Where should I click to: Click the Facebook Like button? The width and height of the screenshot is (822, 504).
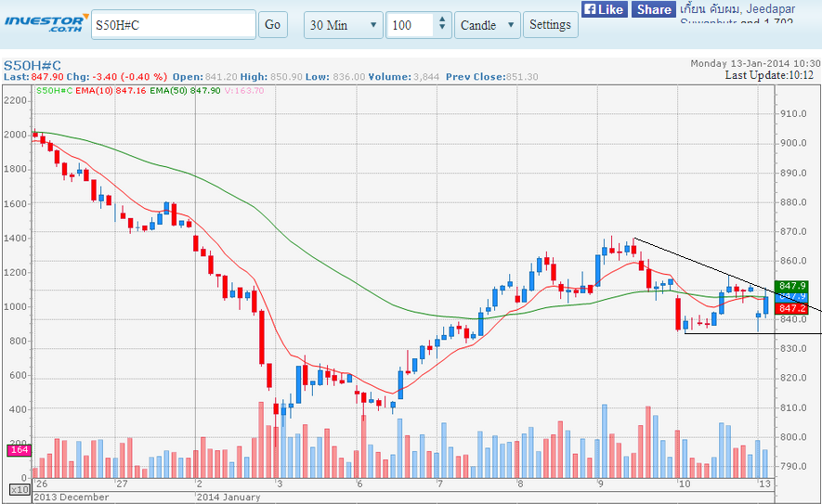(x=604, y=9)
